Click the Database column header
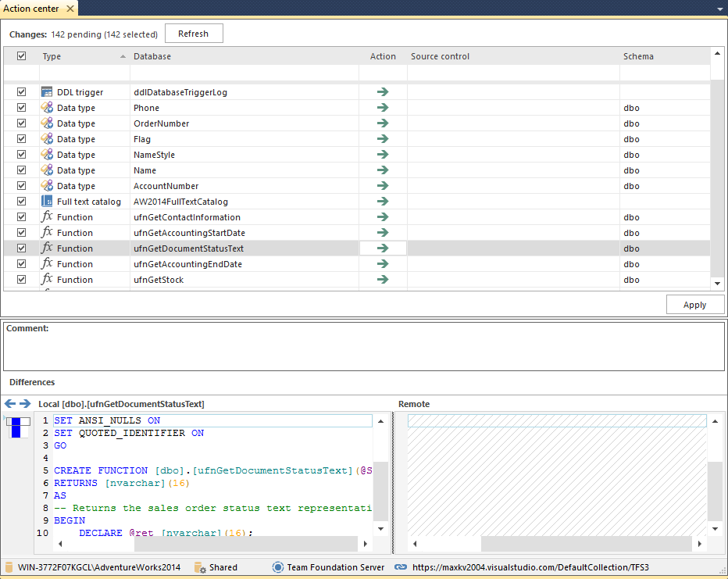Screen dimensions: 728x579 click(x=152, y=56)
